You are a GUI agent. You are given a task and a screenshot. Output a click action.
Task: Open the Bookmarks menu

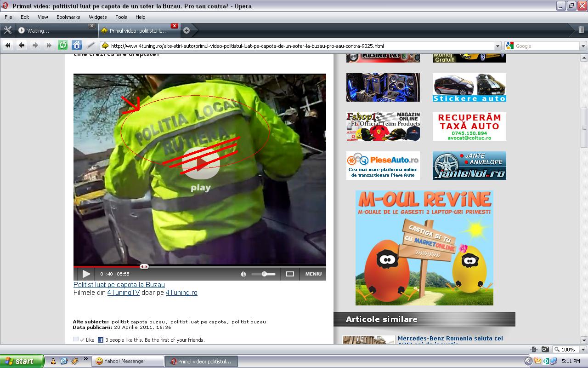68,17
